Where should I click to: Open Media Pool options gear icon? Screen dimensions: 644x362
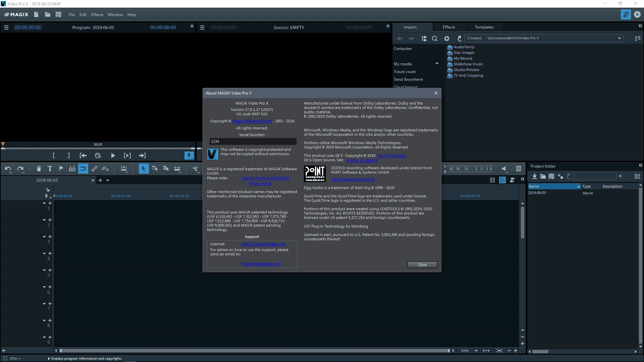447,39
